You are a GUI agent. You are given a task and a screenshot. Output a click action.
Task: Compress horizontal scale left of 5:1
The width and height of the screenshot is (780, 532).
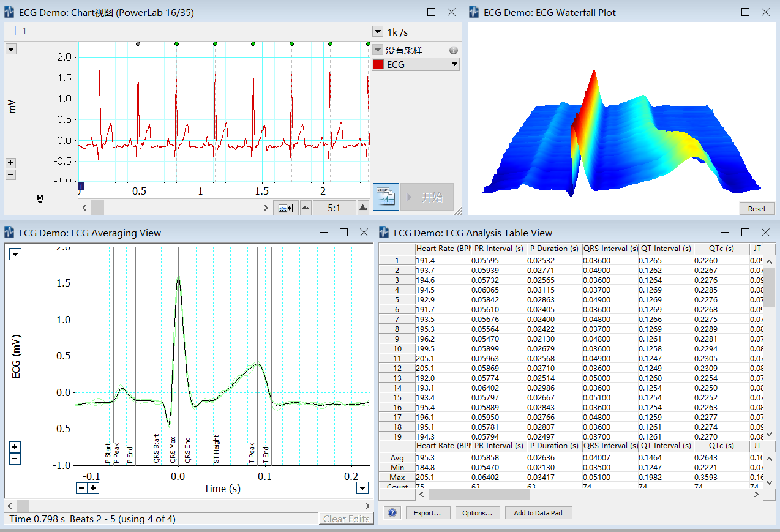coord(306,208)
